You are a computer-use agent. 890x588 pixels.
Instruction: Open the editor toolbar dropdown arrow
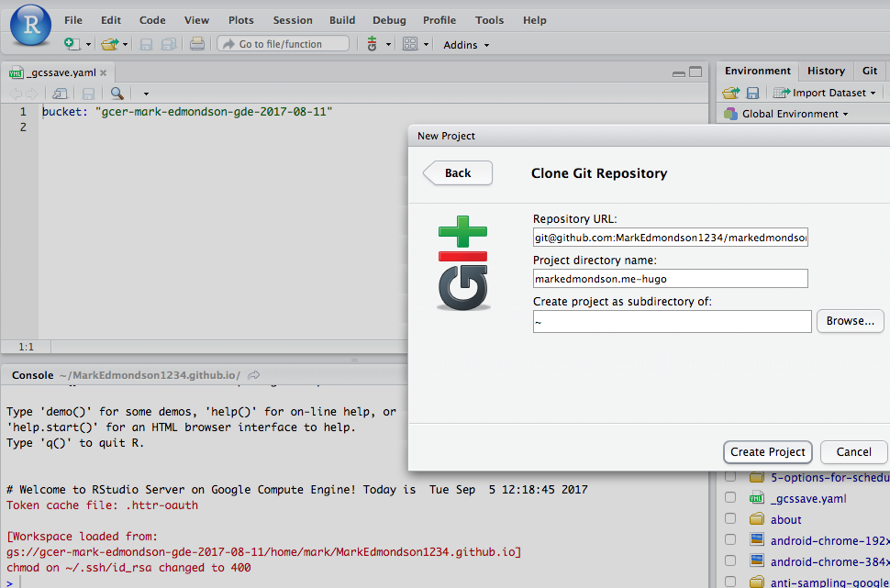(x=146, y=94)
